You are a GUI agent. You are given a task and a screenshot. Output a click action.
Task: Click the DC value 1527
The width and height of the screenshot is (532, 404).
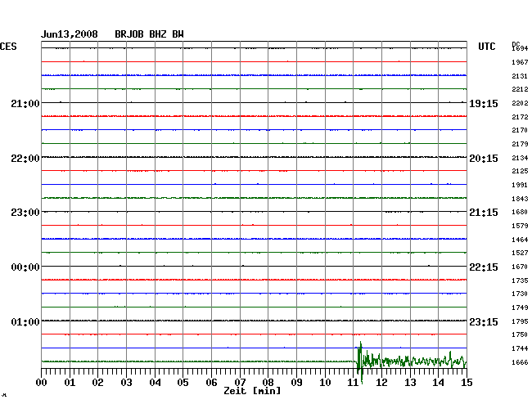click(520, 253)
